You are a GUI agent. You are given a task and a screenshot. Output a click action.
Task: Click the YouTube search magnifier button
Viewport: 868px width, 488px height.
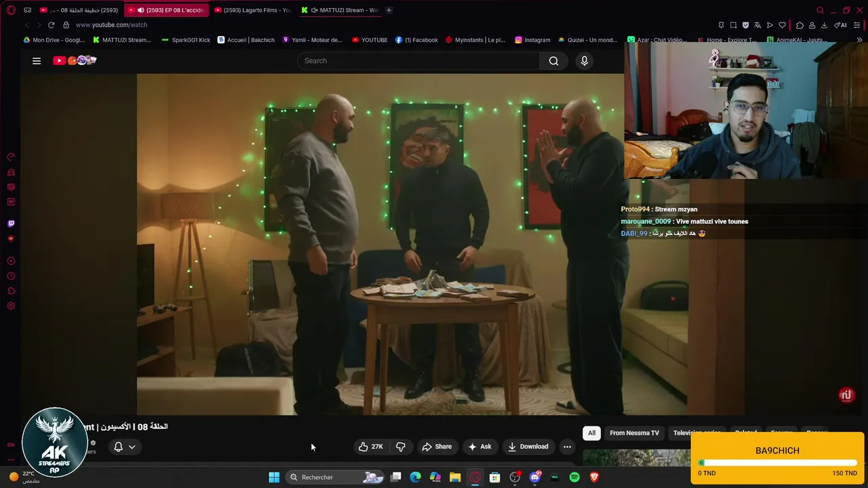point(553,61)
